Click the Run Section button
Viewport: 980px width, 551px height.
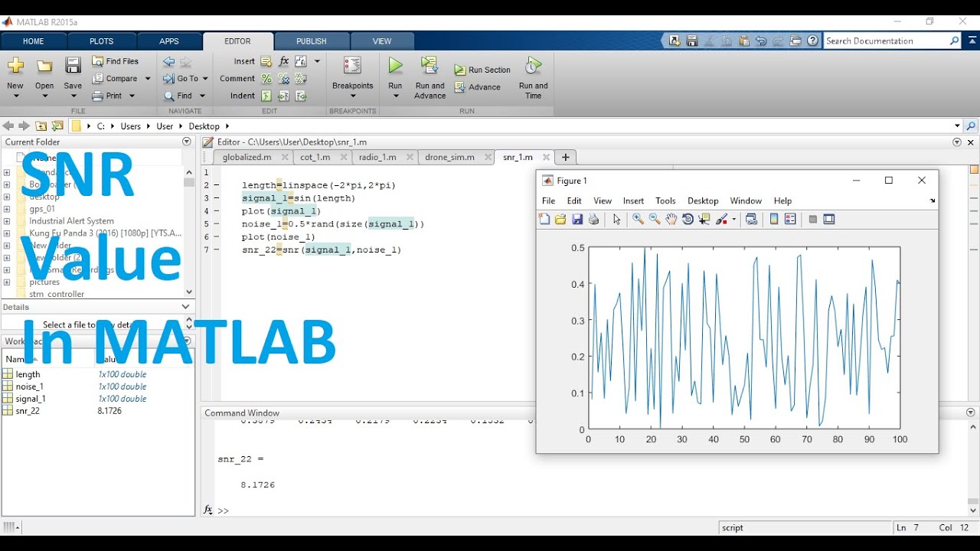tap(482, 70)
